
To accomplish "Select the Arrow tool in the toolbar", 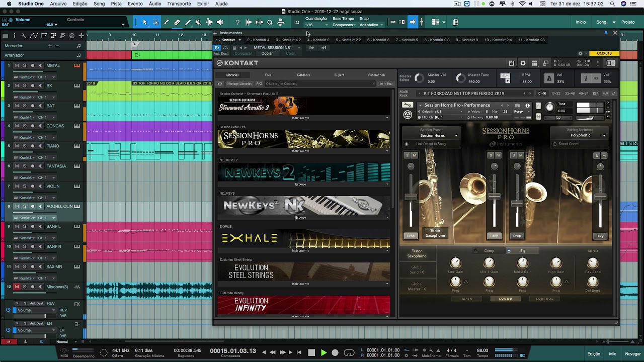I will 144,22.
